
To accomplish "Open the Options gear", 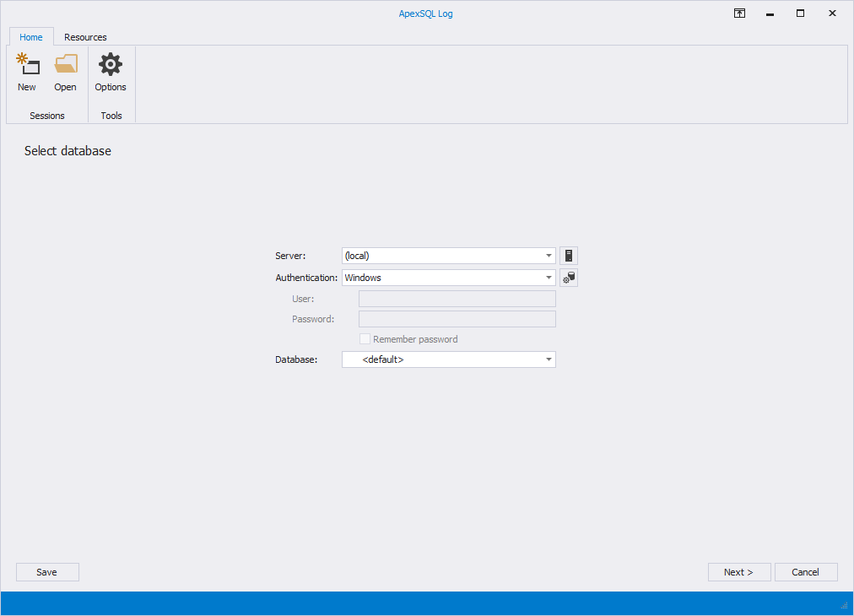I will pyautogui.click(x=111, y=73).
